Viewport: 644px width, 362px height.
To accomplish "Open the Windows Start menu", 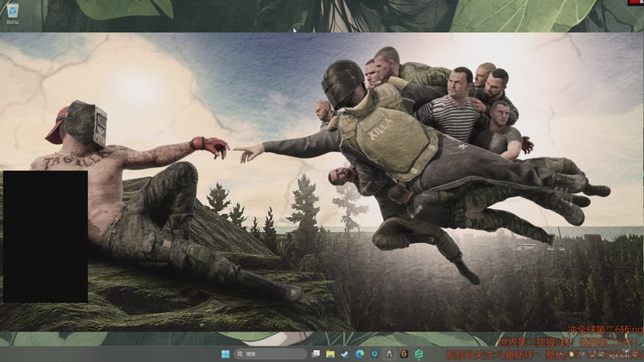I will 225,354.
